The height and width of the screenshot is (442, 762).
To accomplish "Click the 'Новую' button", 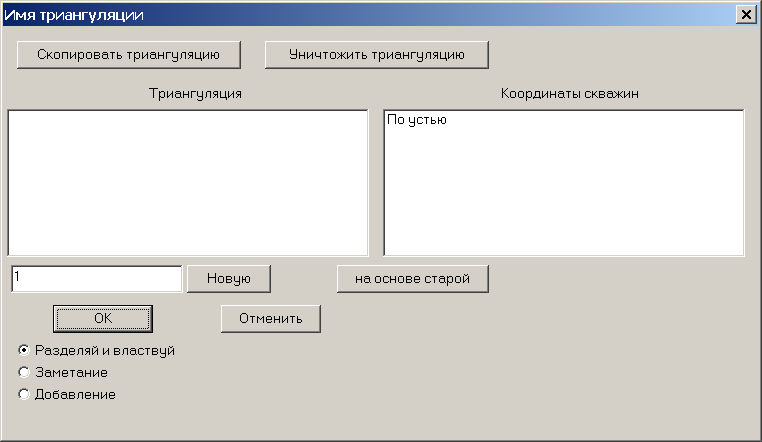I will click(229, 279).
